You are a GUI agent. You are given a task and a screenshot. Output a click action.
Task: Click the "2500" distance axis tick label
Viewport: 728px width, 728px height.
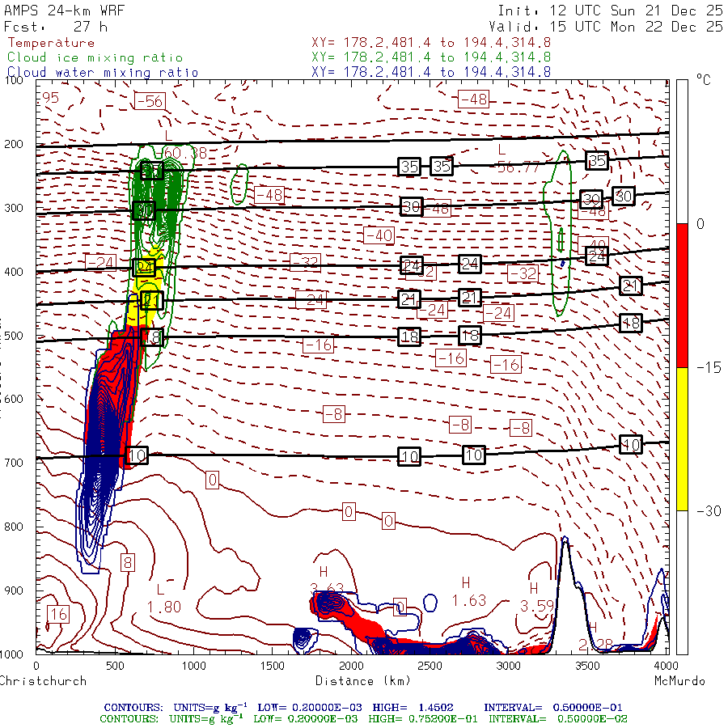(x=430, y=667)
